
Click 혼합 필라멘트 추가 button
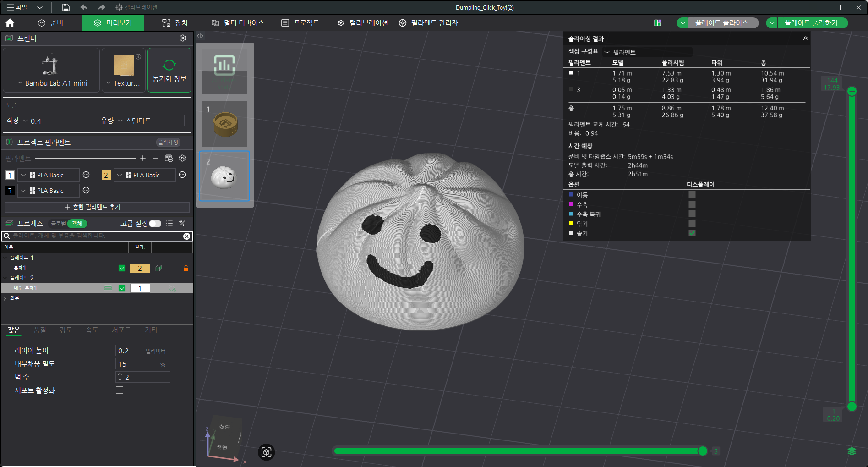tap(97, 207)
